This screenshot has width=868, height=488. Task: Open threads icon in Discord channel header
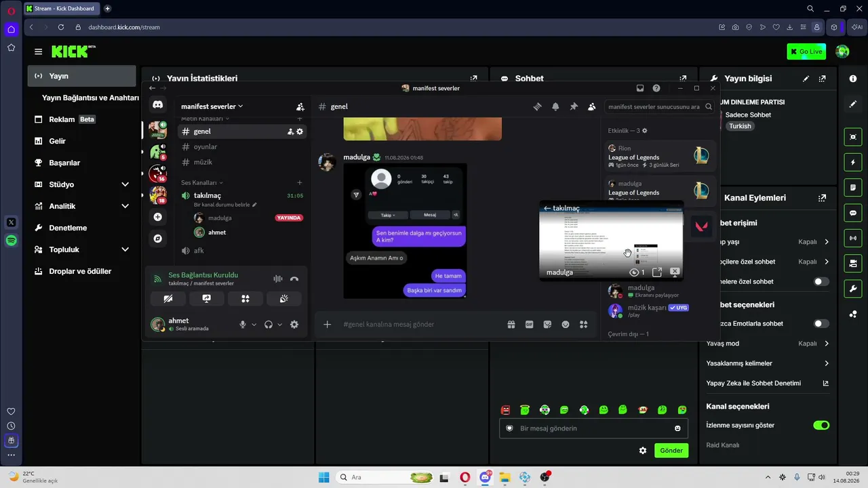click(537, 106)
